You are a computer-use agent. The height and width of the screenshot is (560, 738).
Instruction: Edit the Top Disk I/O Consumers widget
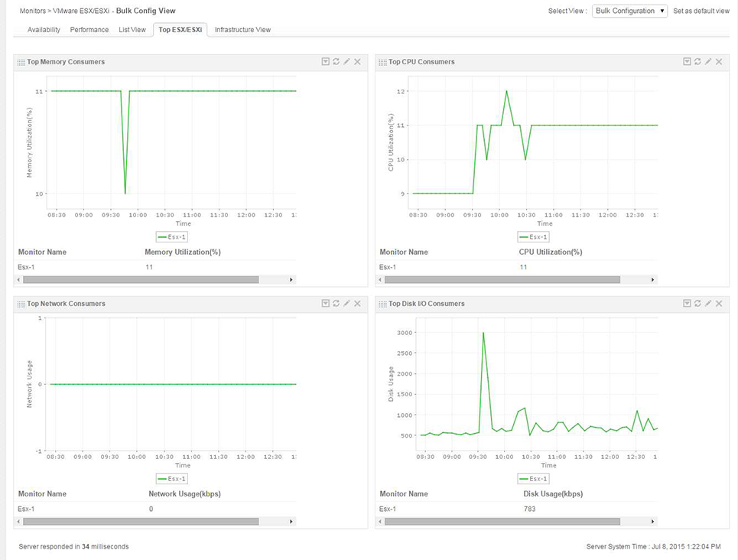pos(708,303)
